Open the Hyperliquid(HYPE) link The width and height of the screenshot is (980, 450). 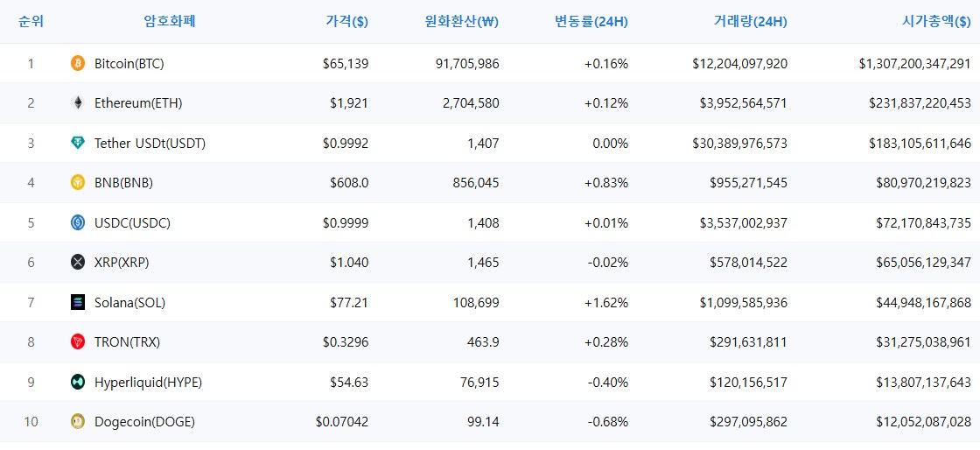[148, 382]
